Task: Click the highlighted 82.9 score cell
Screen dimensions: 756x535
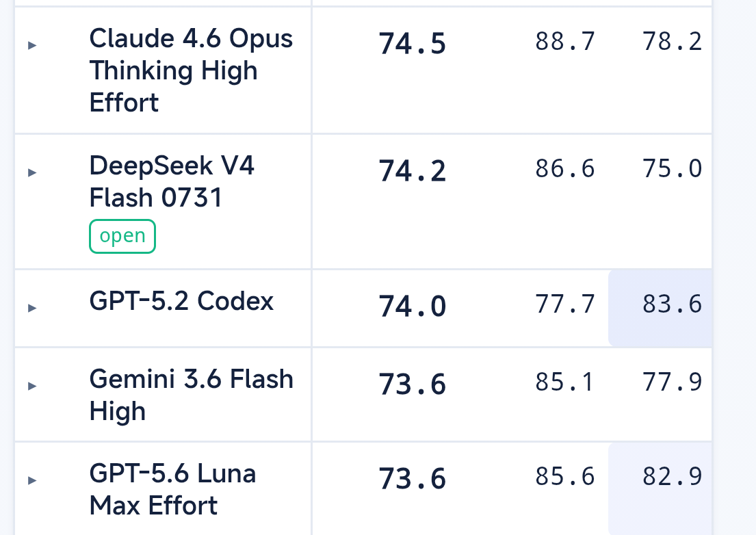Action: 660,488
